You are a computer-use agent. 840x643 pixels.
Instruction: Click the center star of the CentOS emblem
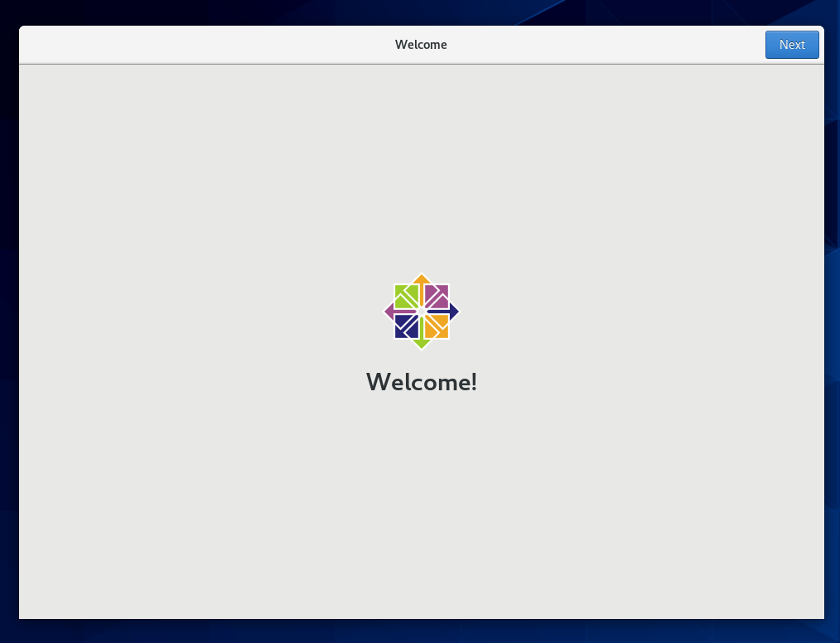[x=421, y=311]
